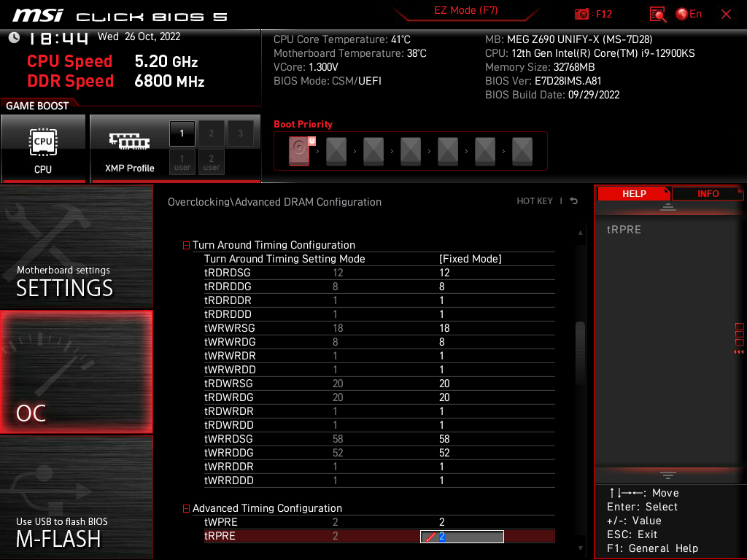The width and height of the screenshot is (747, 560).
Task: Click the screenshot camera F12 icon
Action: [581, 15]
